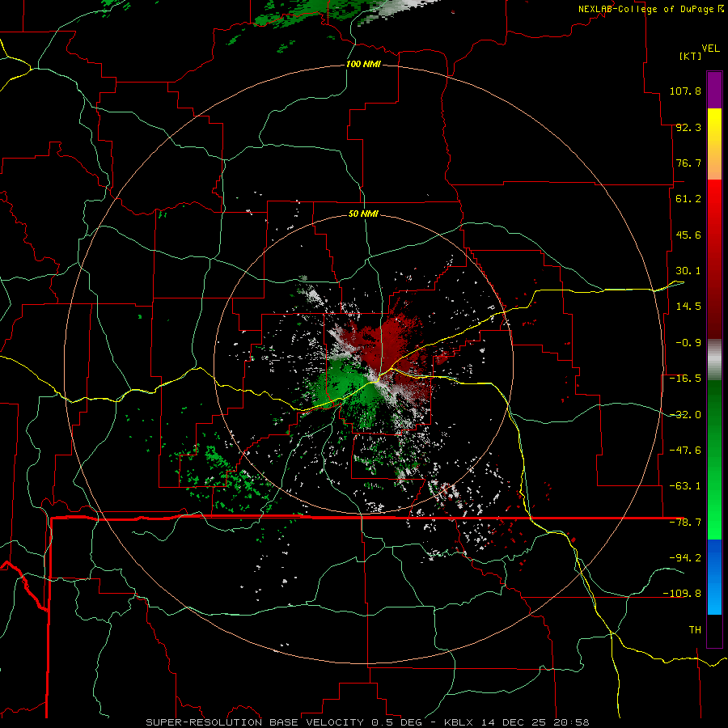Pick the blue segment of the color bar

pyautogui.click(x=714, y=577)
